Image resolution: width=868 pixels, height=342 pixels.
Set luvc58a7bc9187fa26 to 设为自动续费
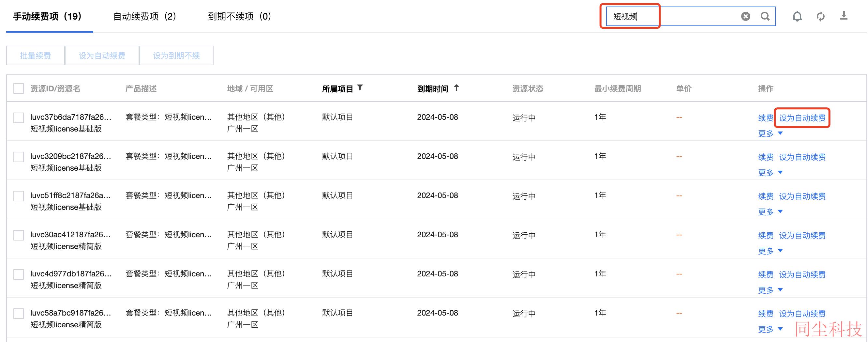coord(802,313)
